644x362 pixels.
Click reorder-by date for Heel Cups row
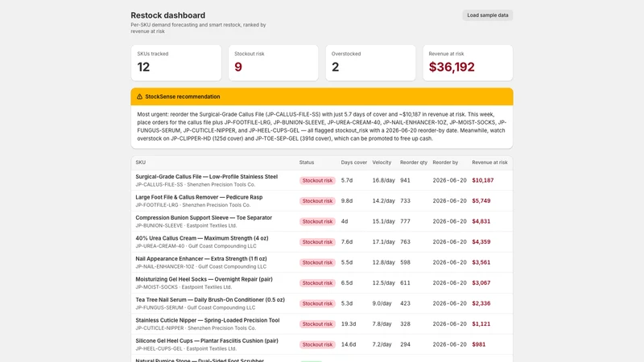click(x=449, y=344)
